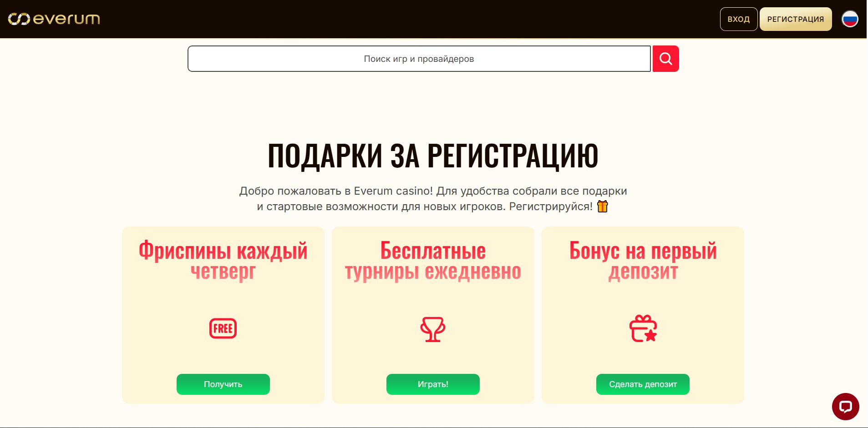Select the Бесплатные турниры ежедневно card title

click(433, 261)
